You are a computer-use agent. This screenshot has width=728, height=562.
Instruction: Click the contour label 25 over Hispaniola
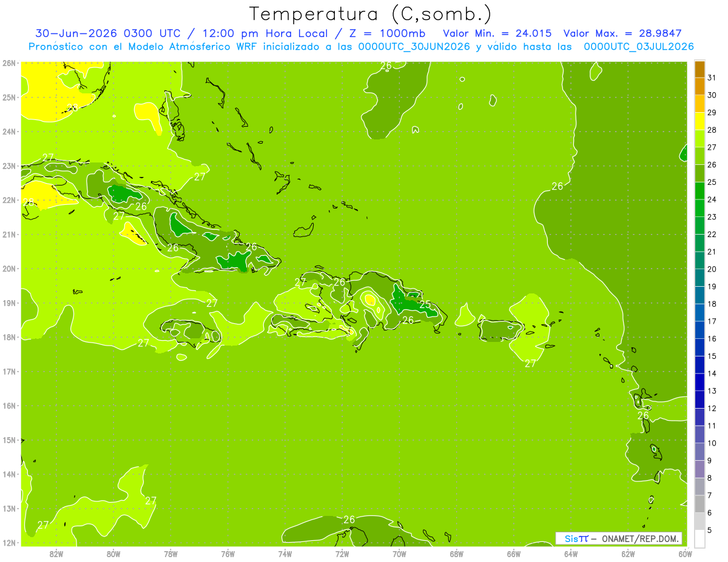tap(425, 305)
